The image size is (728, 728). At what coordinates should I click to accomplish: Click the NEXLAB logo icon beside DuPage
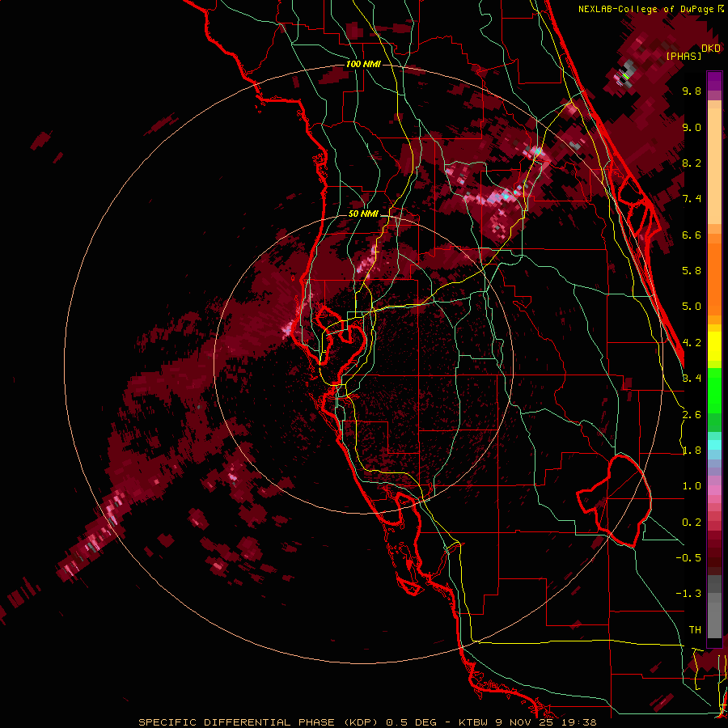(x=721, y=9)
